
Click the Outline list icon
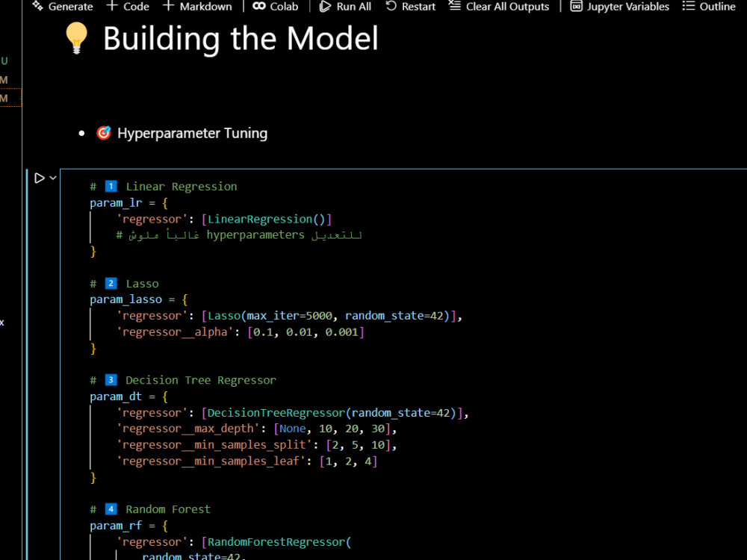(x=689, y=6)
